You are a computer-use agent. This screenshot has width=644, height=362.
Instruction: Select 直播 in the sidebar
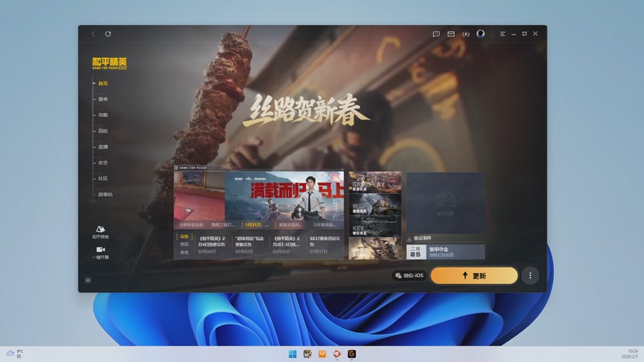[103, 147]
